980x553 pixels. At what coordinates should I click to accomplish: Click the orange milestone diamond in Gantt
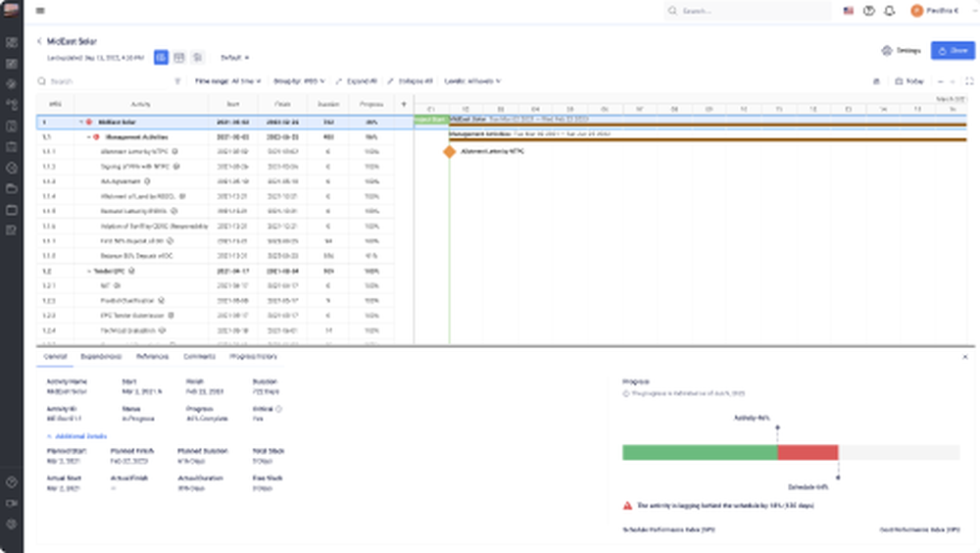click(x=450, y=151)
